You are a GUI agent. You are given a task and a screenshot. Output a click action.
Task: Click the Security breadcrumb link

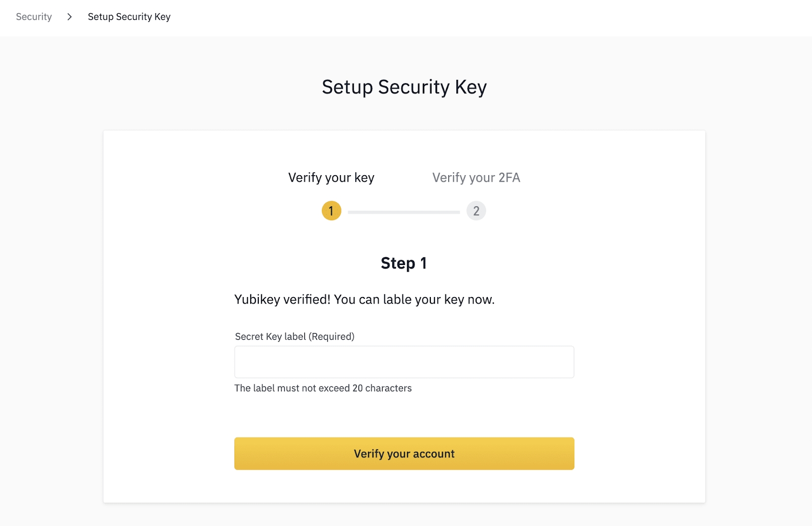coord(33,17)
